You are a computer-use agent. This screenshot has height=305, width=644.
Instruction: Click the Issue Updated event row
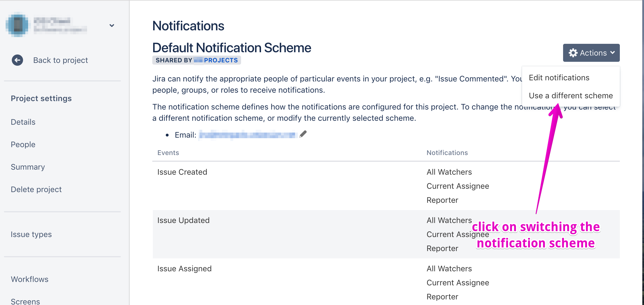pyautogui.click(x=183, y=220)
